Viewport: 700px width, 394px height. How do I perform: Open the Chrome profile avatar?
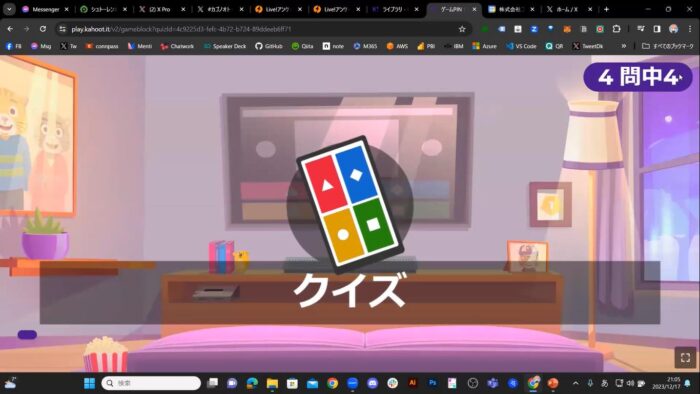tap(673, 29)
